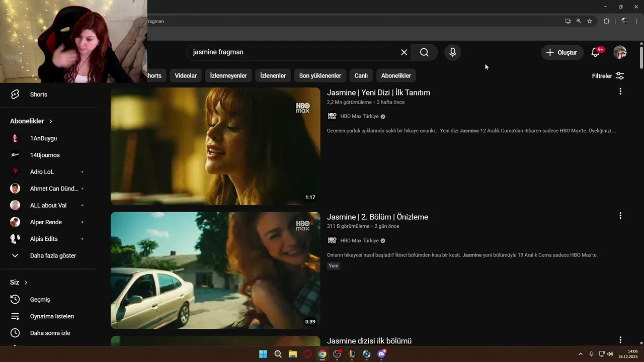Open HBO Max Türkiye channel avatar on first result
The height and width of the screenshot is (362, 644).
coord(332,116)
